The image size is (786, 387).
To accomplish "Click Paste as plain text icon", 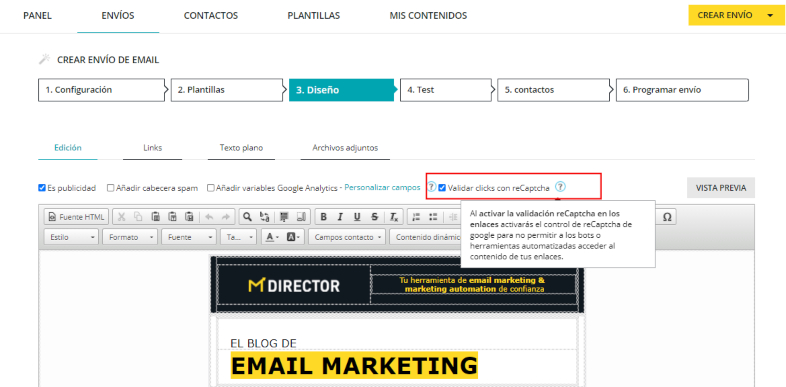I will coord(172,217).
